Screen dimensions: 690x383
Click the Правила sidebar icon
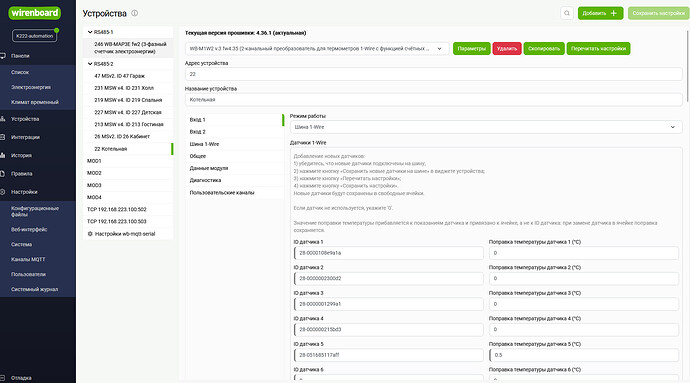(x=3, y=174)
